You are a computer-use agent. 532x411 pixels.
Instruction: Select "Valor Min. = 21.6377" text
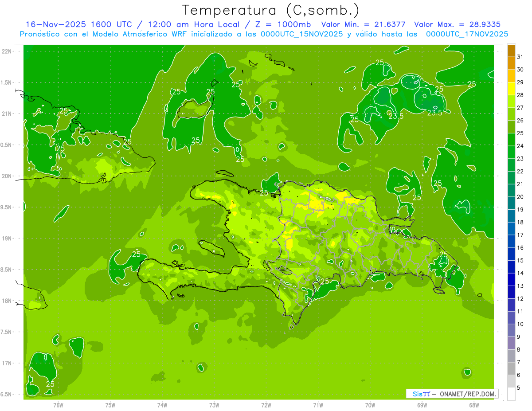pyautogui.click(x=363, y=24)
